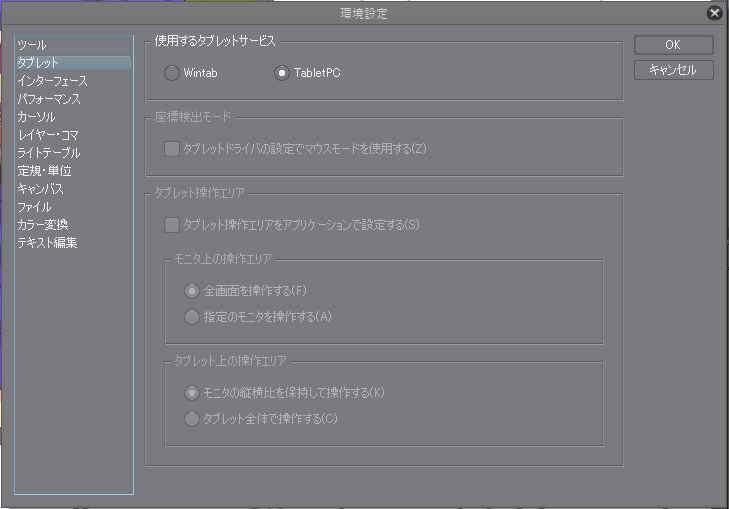The width and height of the screenshot is (729, 509).
Task: Open the ライトテーブル settings category
Action: click(73, 152)
